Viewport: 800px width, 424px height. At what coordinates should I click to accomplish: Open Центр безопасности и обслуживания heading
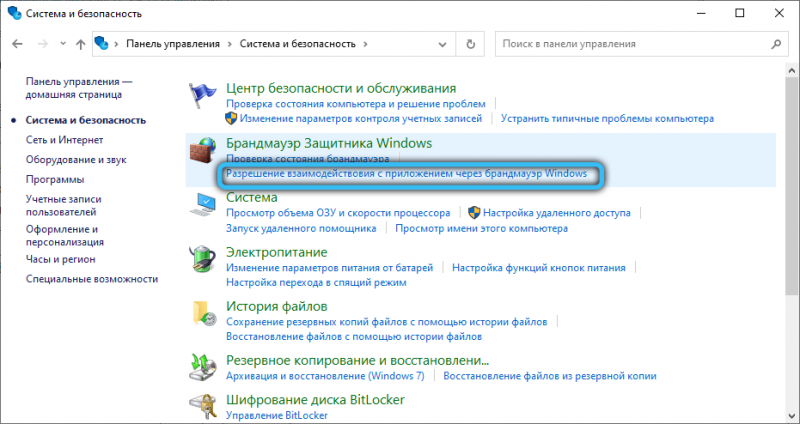341,88
